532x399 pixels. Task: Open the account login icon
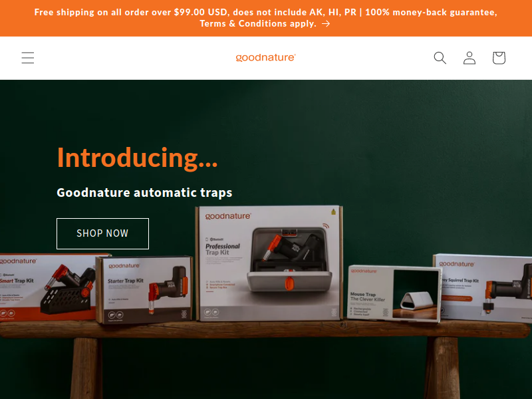[x=469, y=58]
